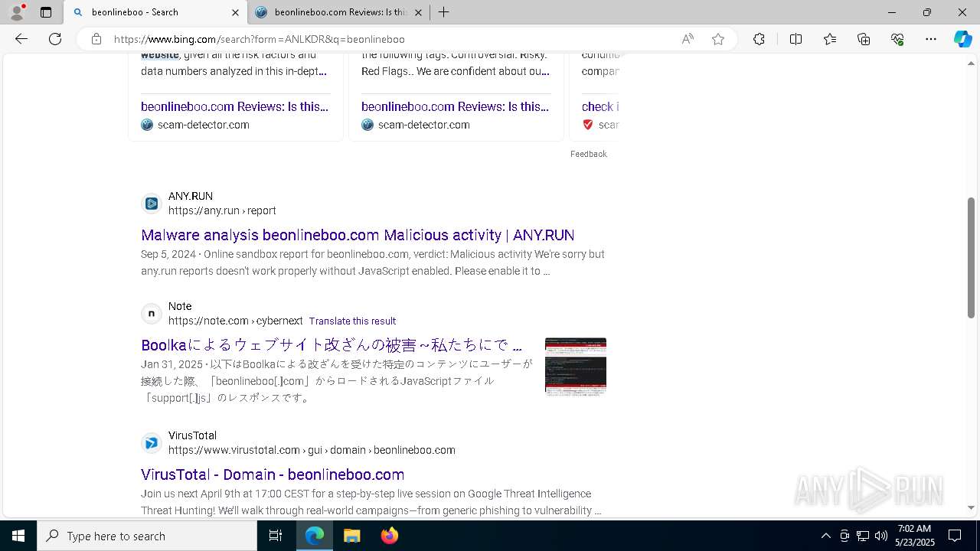
Task: Open the Extensions puzzle icon
Action: click(x=759, y=39)
